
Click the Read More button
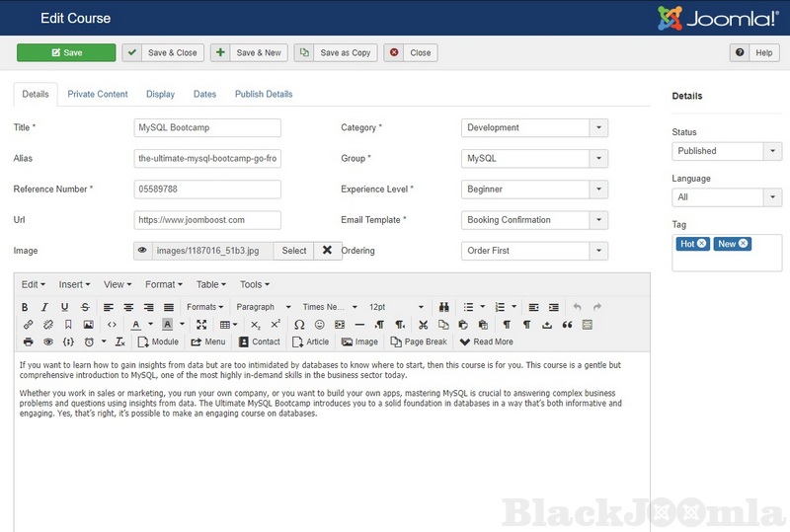pos(486,342)
